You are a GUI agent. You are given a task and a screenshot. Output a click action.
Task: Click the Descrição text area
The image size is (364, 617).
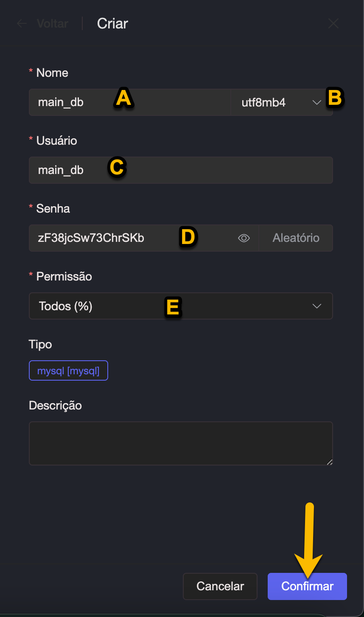point(181,443)
